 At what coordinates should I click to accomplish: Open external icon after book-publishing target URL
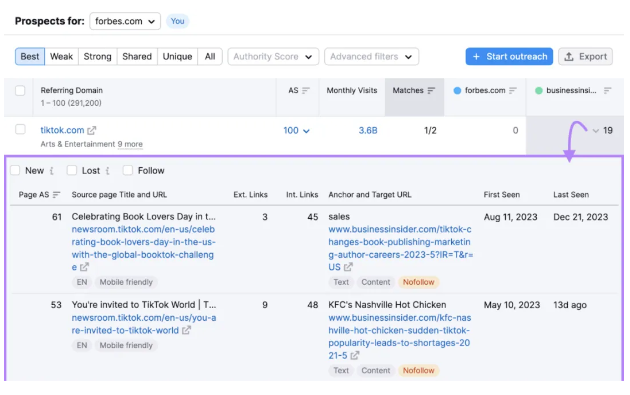click(x=348, y=267)
